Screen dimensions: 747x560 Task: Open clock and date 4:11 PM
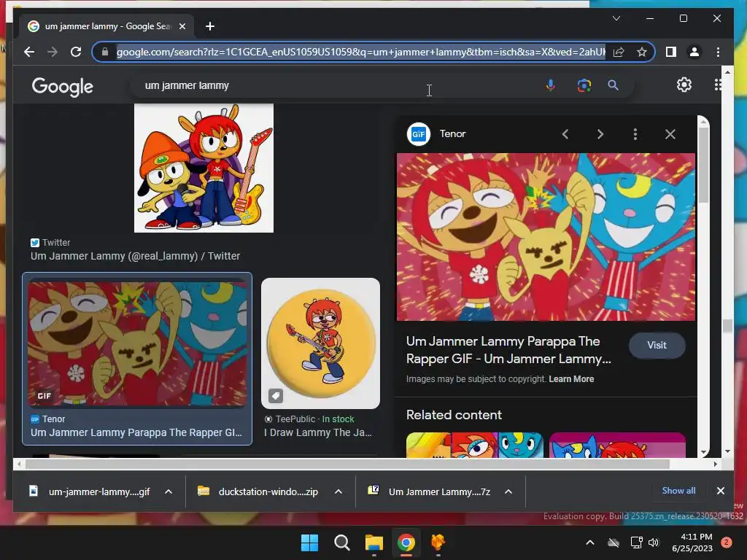tap(692, 542)
